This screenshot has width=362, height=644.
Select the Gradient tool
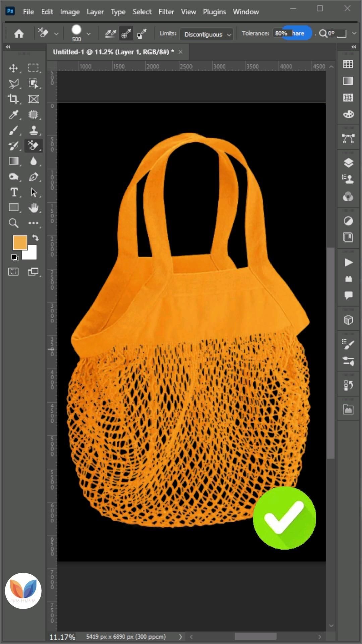click(x=13, y=161)
